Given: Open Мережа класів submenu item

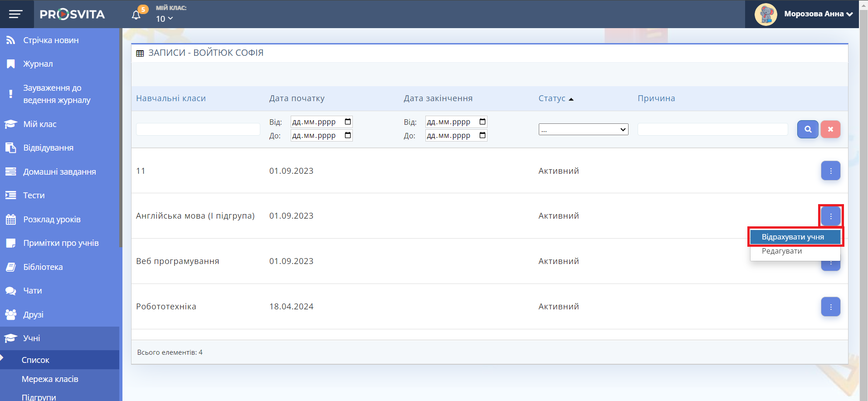Looking at the screenshot, I should [50, 379].
